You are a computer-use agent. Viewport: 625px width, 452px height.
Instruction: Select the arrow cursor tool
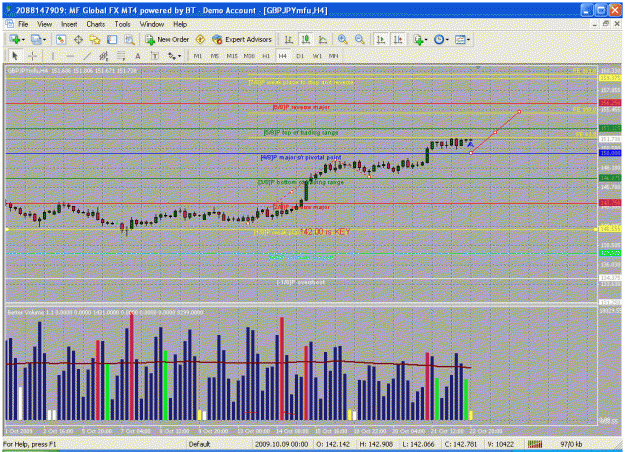pyautogui.click(x=15, y=56)
